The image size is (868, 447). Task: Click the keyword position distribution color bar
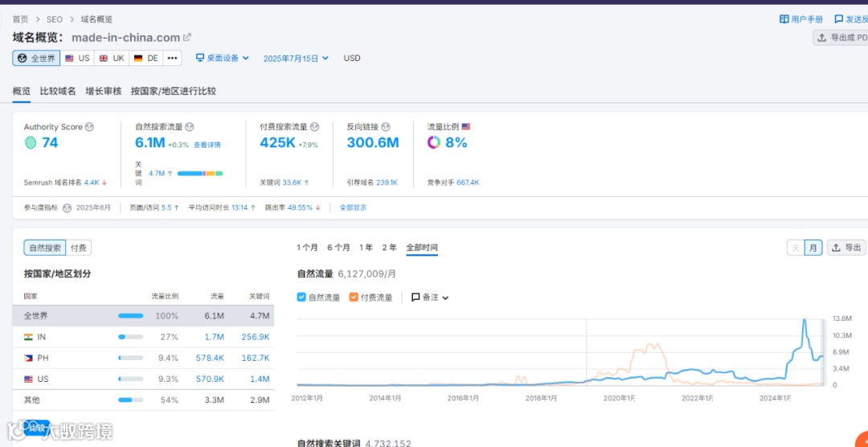pos(200,174)
